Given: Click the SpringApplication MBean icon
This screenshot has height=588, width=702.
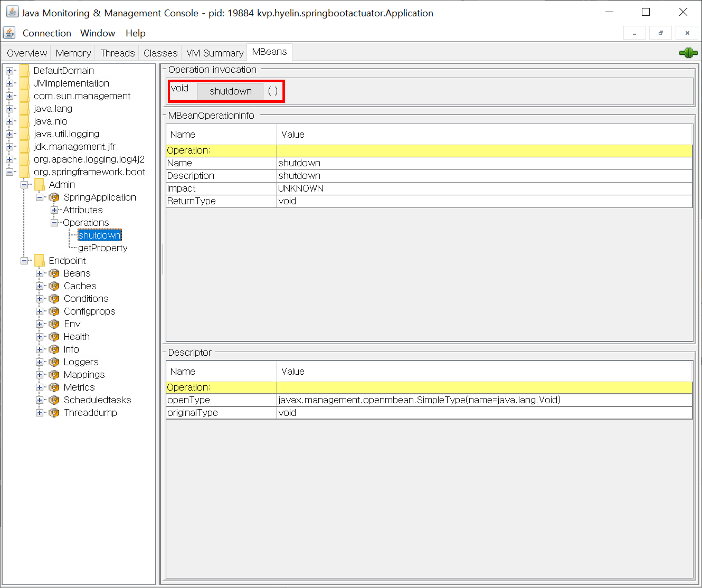Looking at the screenshot, I should (x=54, y=197).
